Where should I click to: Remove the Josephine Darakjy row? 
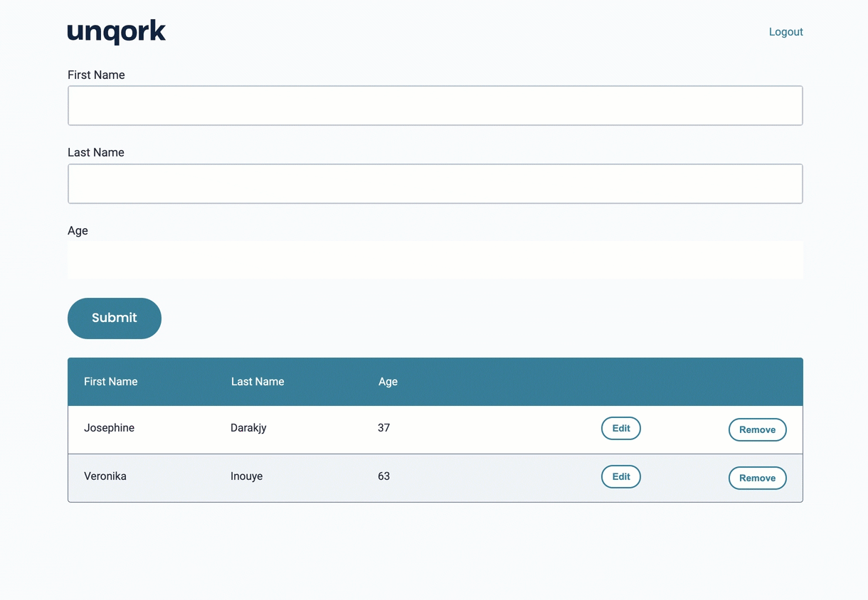[757, 430]
